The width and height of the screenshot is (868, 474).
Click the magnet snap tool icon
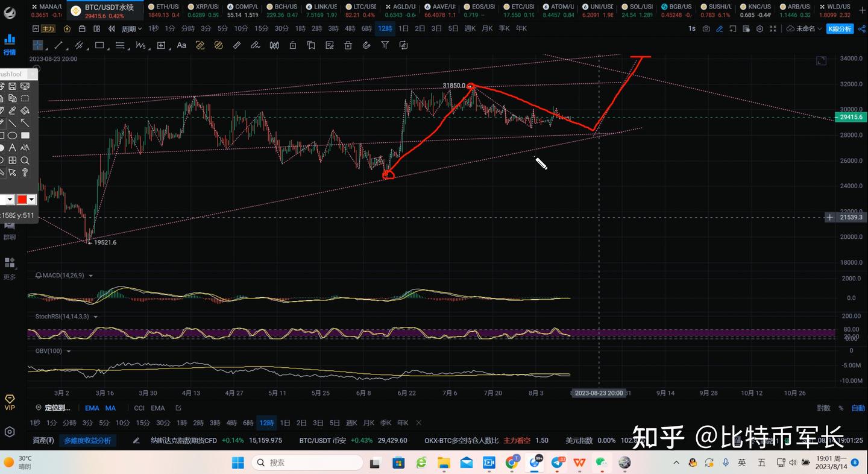coord(366,45)
